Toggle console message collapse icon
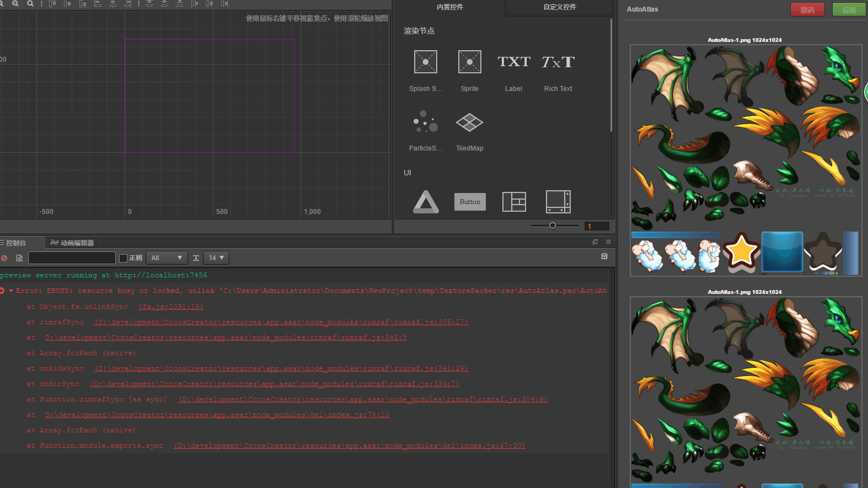868x488 pixels. (604, 256)
